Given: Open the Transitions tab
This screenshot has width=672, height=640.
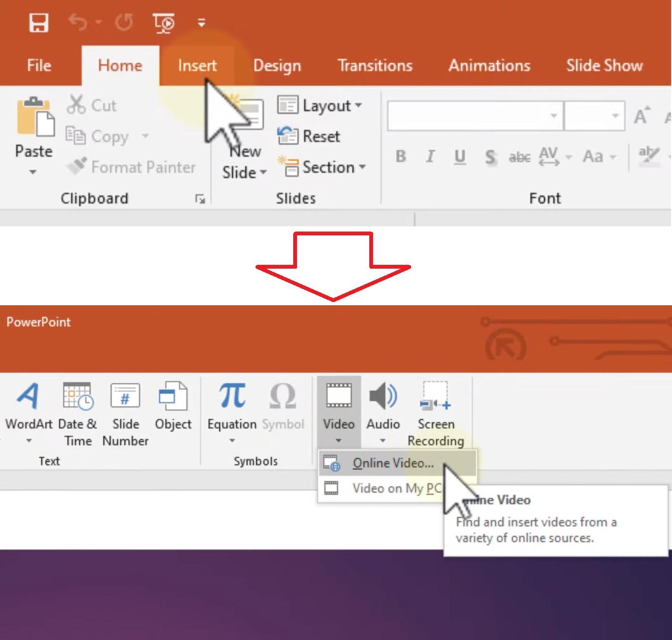Looking at the screenshot, I should pyautogui.click(x=375, y=66).
